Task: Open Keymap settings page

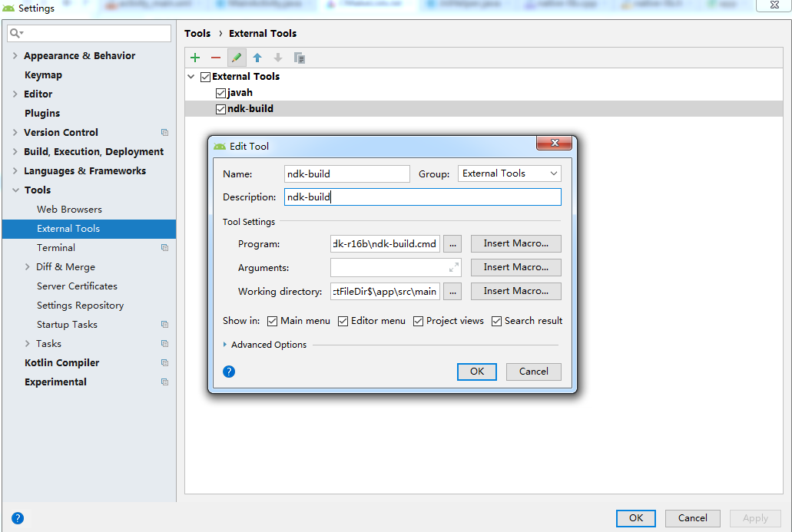Action: (44, 74)
